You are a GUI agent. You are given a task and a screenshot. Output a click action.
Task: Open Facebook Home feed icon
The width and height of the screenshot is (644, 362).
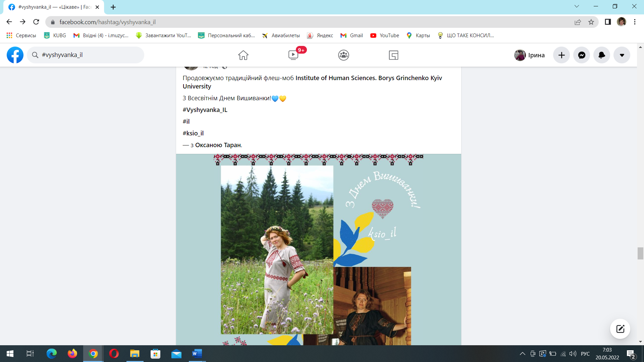tap(243, 55)
